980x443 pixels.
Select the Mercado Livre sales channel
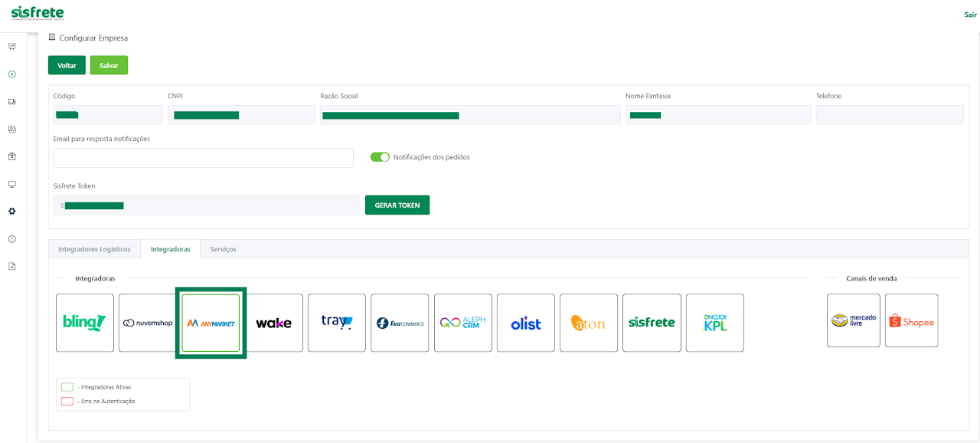click(854, 320)
